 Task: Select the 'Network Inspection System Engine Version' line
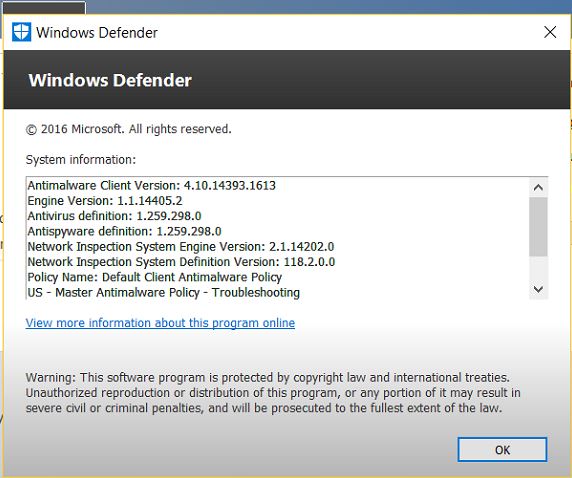181,247
